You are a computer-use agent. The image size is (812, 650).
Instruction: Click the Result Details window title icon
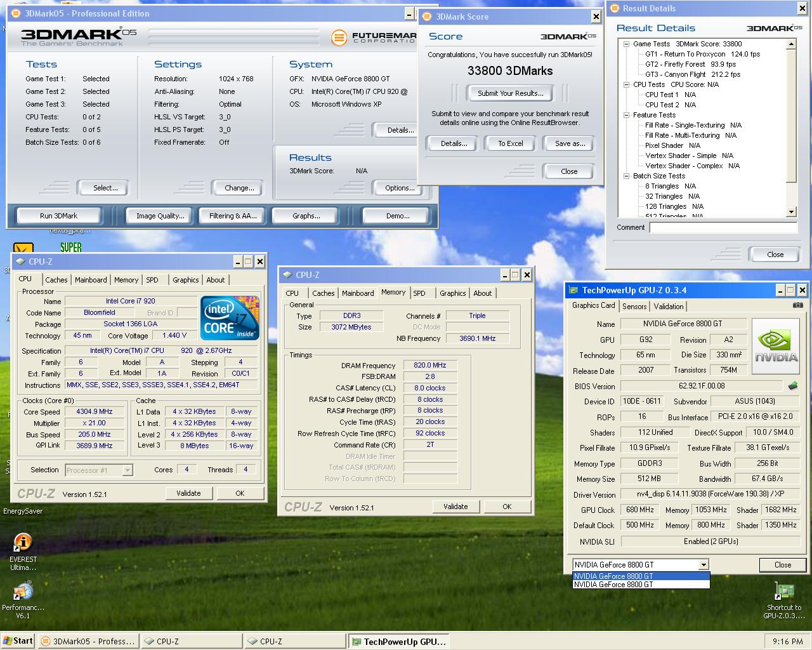coord(614,8)
